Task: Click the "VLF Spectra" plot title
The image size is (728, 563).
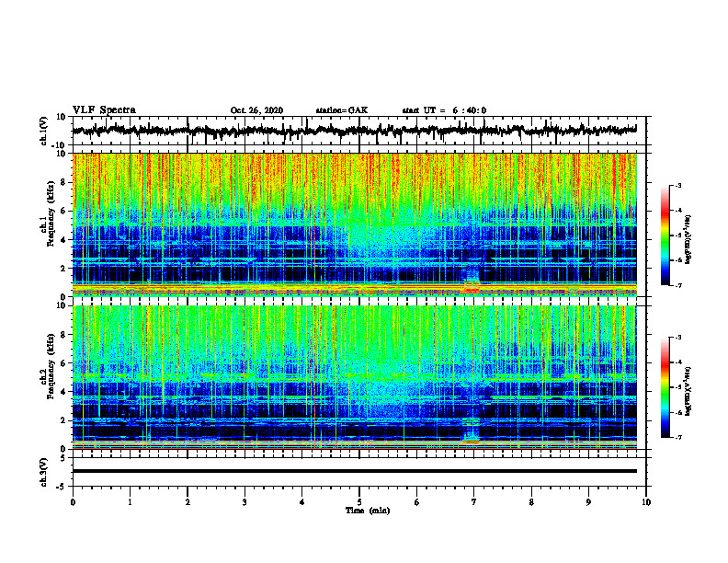Action: click(x=104, y=110)
